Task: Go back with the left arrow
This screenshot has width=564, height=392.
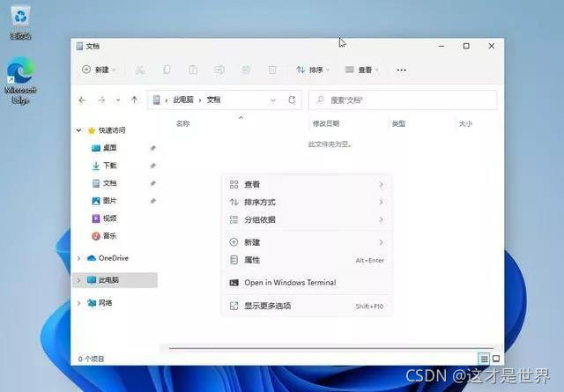Action: [82, 100]
